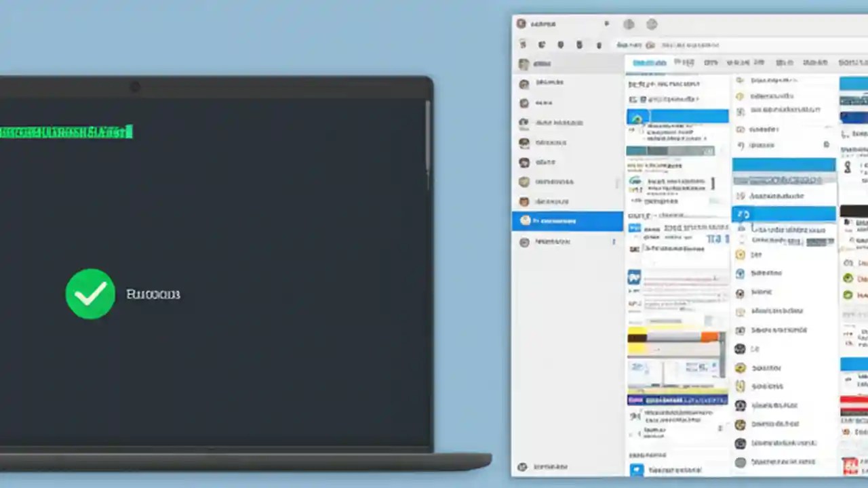The width and height of the screenshot is (868, 488).
Task: Click the globe icon in the right-hand options list
Action: click(x=740, y=292)
